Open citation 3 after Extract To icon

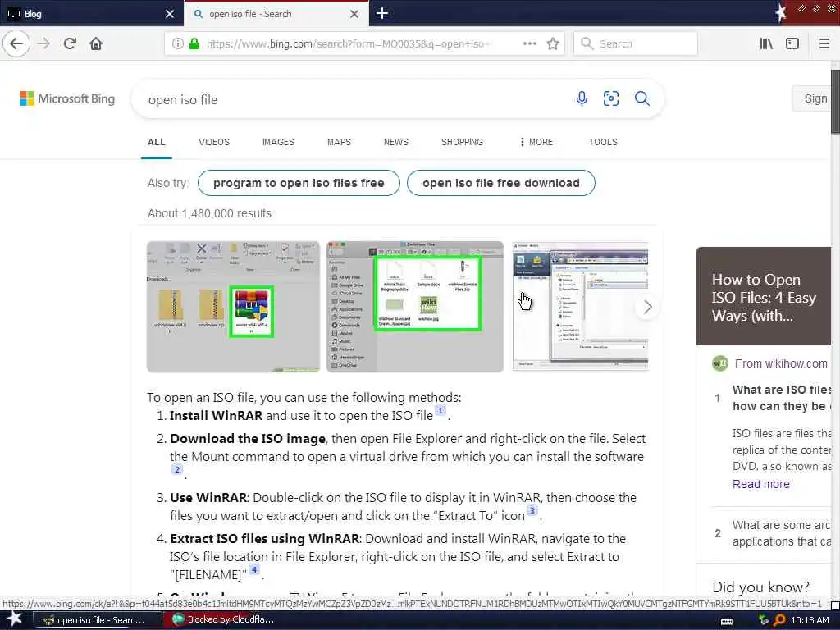click(x=532, y=510)
